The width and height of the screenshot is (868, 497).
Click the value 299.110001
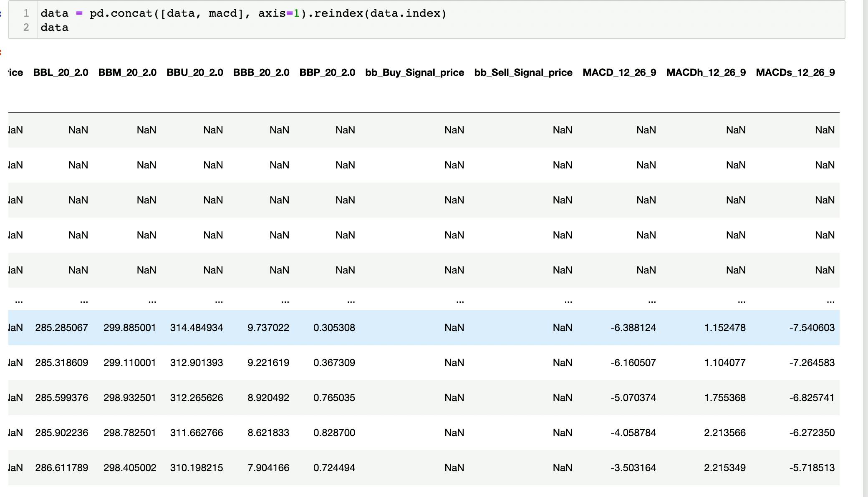[130, 363]
